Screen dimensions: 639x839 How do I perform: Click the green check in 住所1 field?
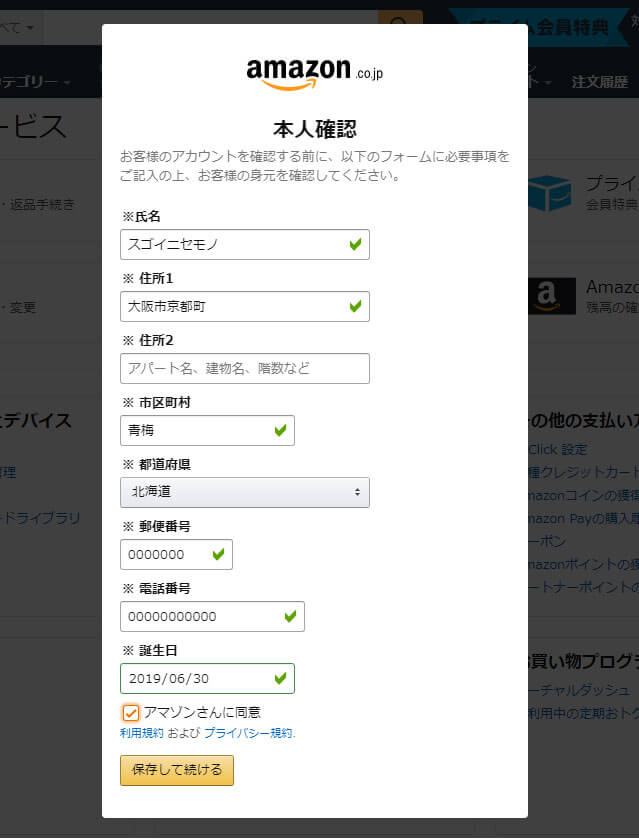[x=355, y=306]
